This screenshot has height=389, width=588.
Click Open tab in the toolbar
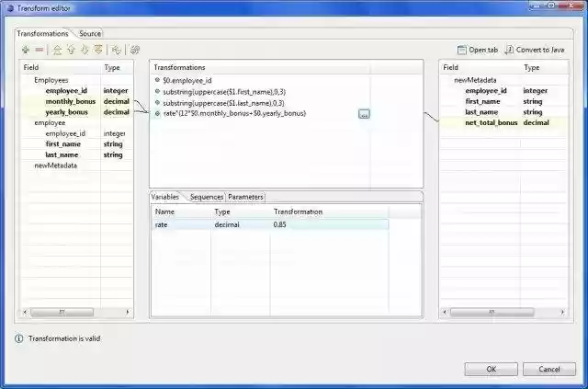click(477, 50)
